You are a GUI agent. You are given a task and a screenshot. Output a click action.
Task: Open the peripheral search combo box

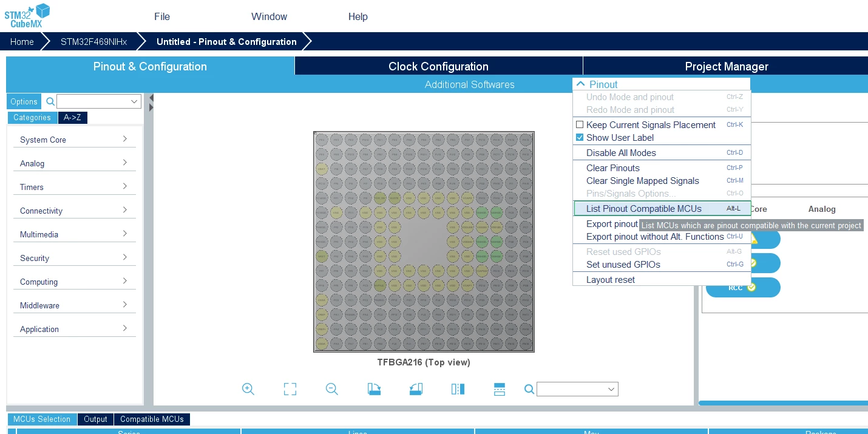tap(99, 101)
